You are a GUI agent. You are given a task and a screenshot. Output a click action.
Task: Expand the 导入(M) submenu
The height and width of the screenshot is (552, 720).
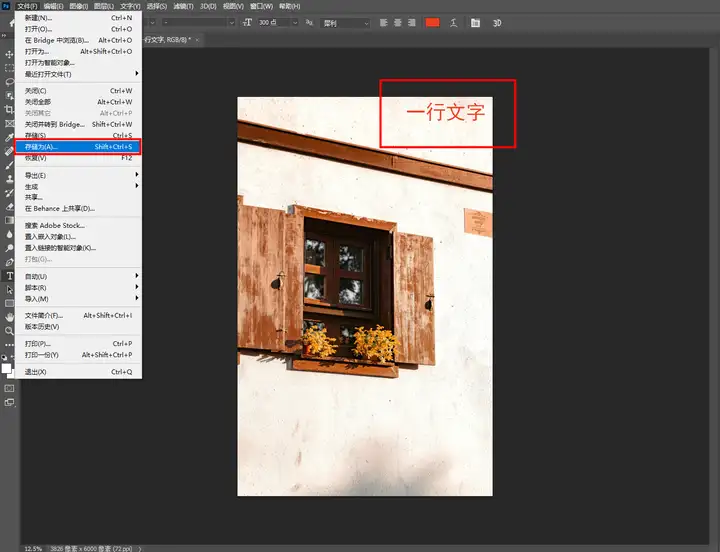[x=79, y=299]
